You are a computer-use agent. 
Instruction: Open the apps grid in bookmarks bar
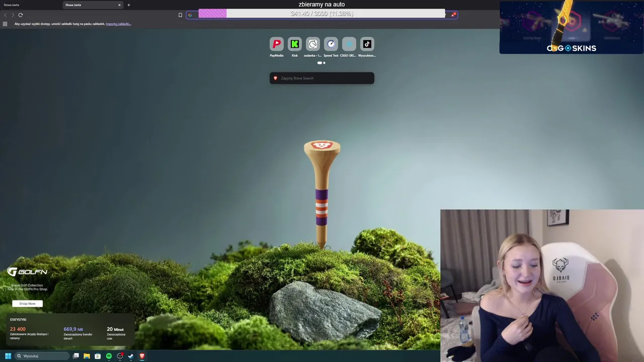click(x=5, y=24)
